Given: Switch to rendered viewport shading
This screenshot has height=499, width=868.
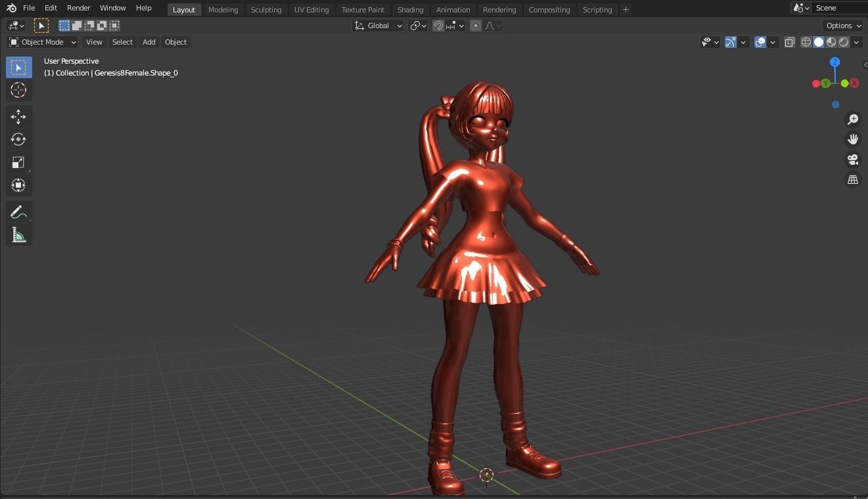Looking at the screenshot, I should (843, 42).
